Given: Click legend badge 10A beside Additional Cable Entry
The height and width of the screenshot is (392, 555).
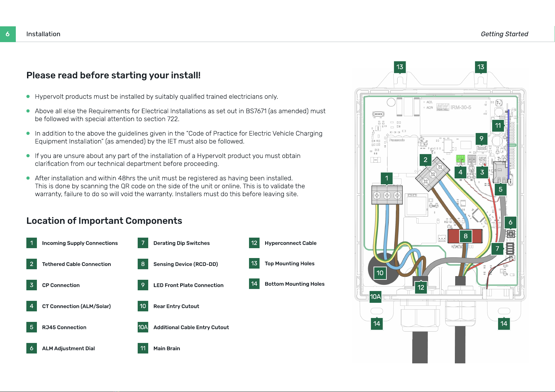Looking at the screenshot, I should pyautogui.click(x=143, y=327).
